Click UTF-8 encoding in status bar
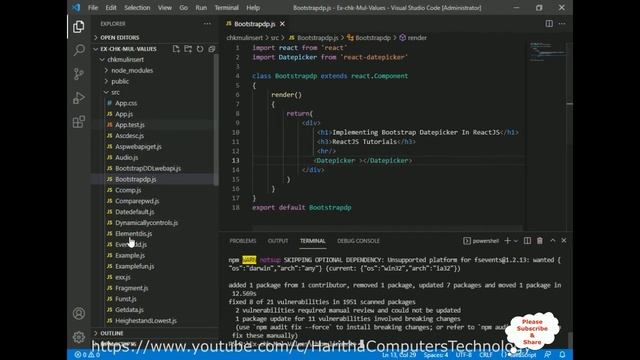 [463, 355]
